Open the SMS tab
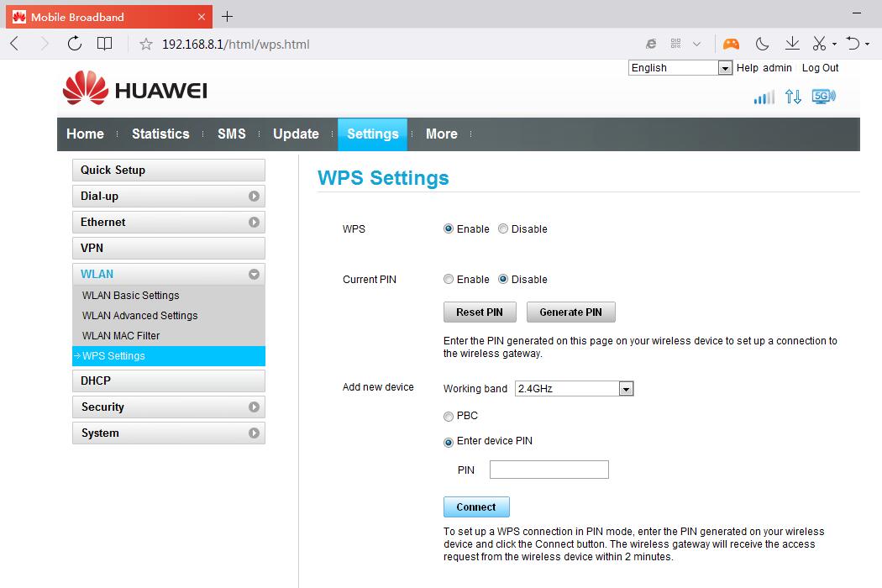The width and height of the screenshot is (882, 588). click(x=231, y=134)
